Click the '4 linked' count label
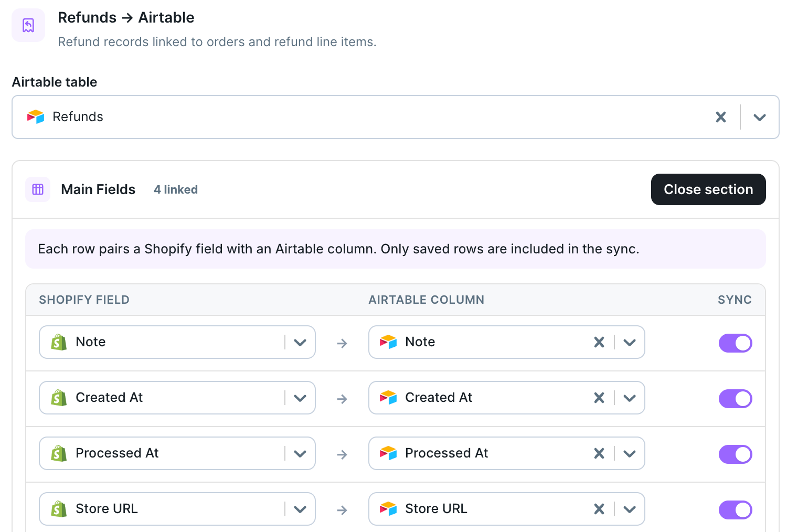The width and height of the screenshot is (787, 532). (176, 190)
